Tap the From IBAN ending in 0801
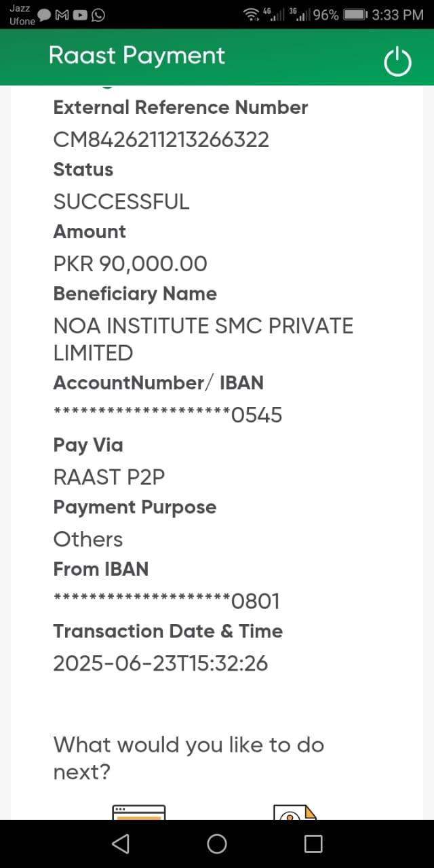Image resolution: width=434 pixels, height=868 pixels. coord(166,601)
